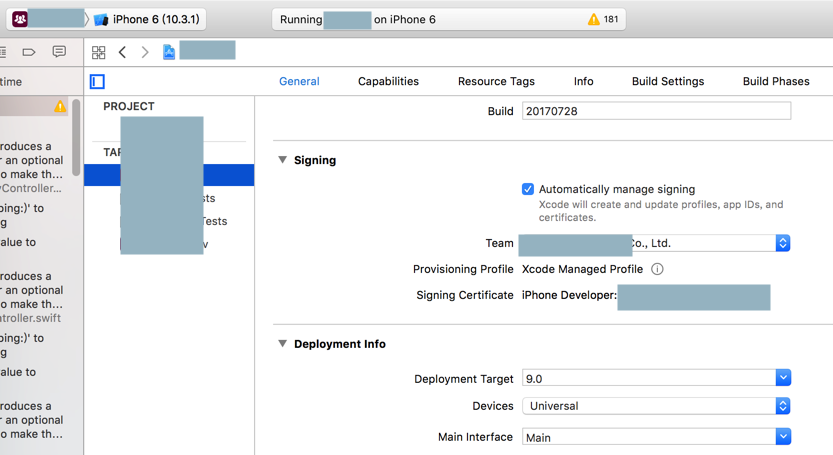Open the report navigator speech-bubble icon
Screen dimensions: 833x455
pyautogui.click(x=59, y=52)
